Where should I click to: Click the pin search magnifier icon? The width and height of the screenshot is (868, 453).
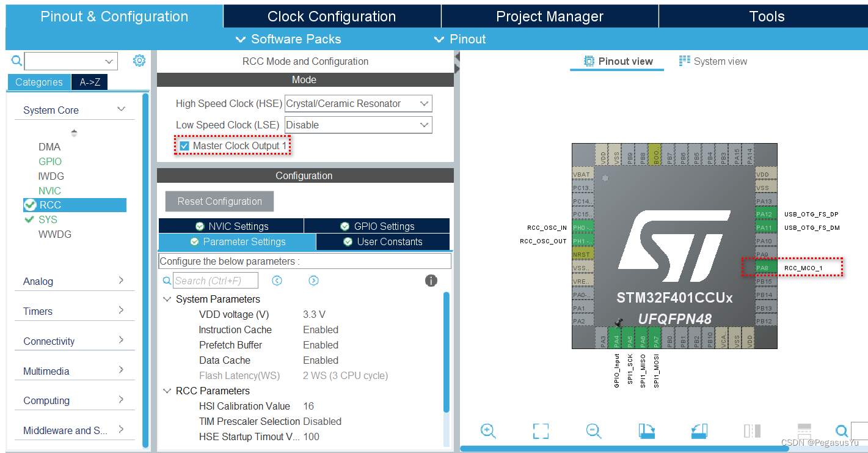pos(842,431)
